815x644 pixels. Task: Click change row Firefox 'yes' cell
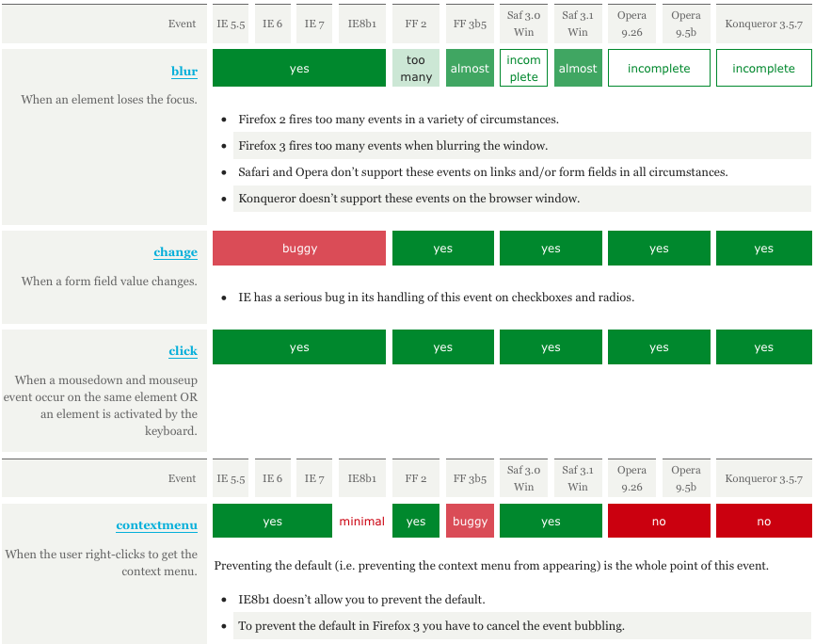pos(443,249)
